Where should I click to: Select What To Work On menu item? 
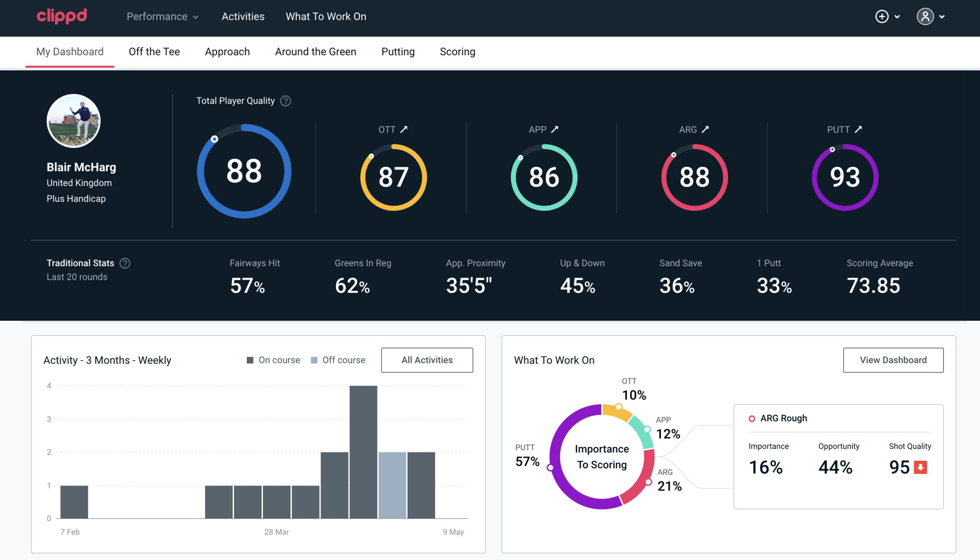pyautogui.click(x=325, y=17)
